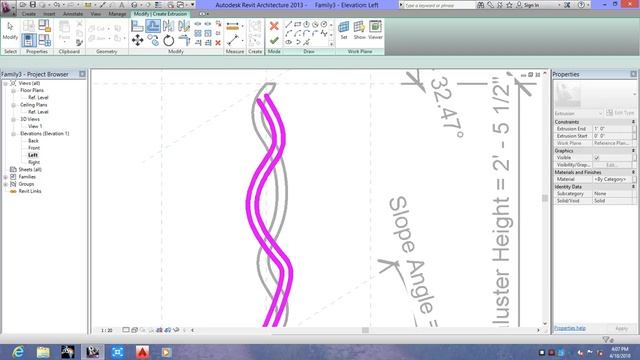Click the Extrusion End value field
The height and width of the screenshot is (360, 640).
click(x=613, y=129)
